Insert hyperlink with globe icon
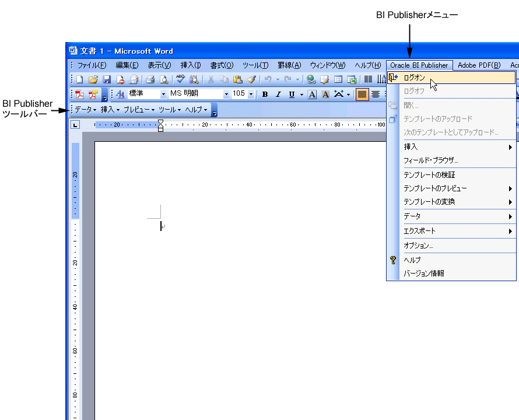This screenshot has height=420, width=519. pos(311,79)
